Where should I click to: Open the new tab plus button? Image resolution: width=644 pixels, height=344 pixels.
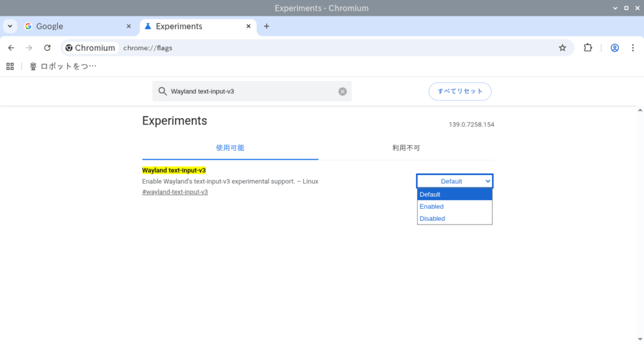tap(267, 26)
